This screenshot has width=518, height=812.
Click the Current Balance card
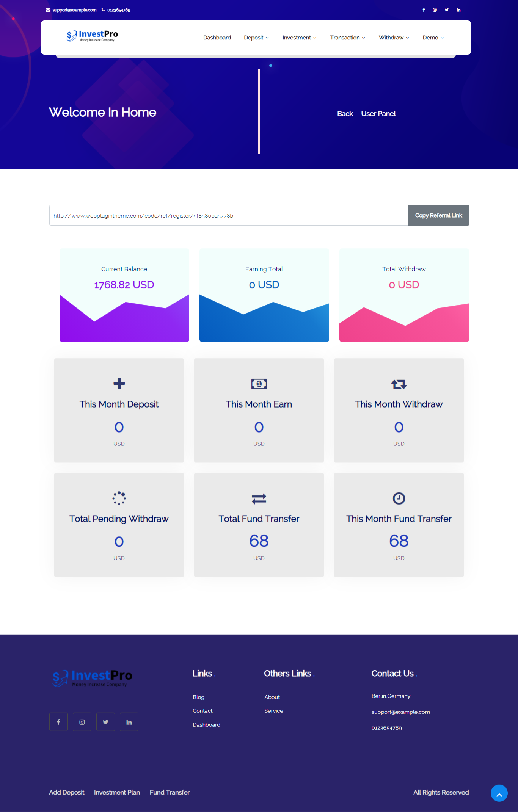pos(124,295)
